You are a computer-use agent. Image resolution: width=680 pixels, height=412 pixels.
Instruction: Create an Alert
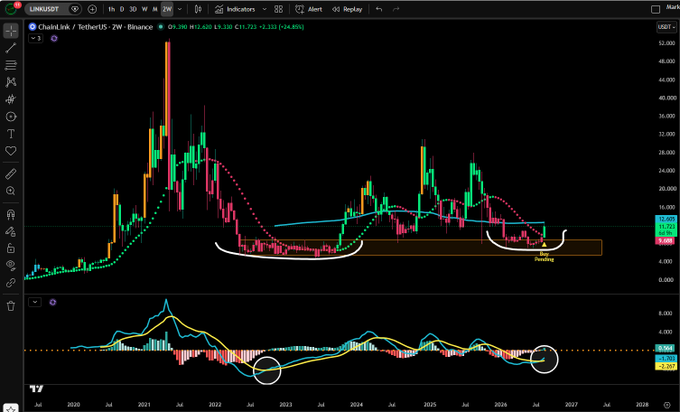click(309, 9)
